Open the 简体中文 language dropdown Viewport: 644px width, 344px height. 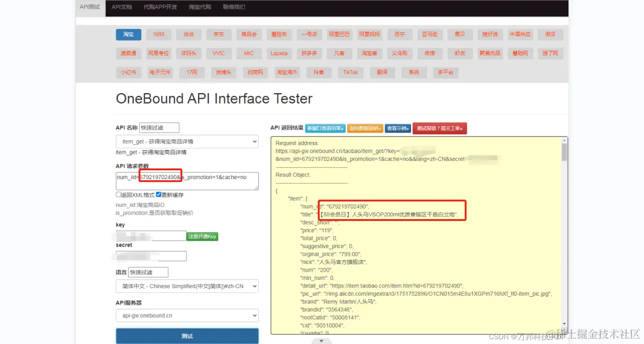tap(188, 286)
